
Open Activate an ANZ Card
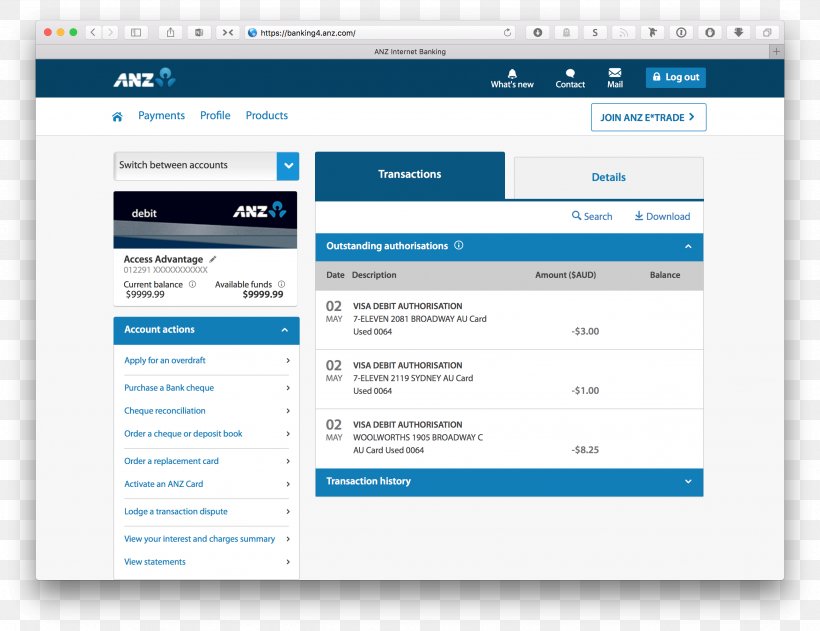coord(207,484)
